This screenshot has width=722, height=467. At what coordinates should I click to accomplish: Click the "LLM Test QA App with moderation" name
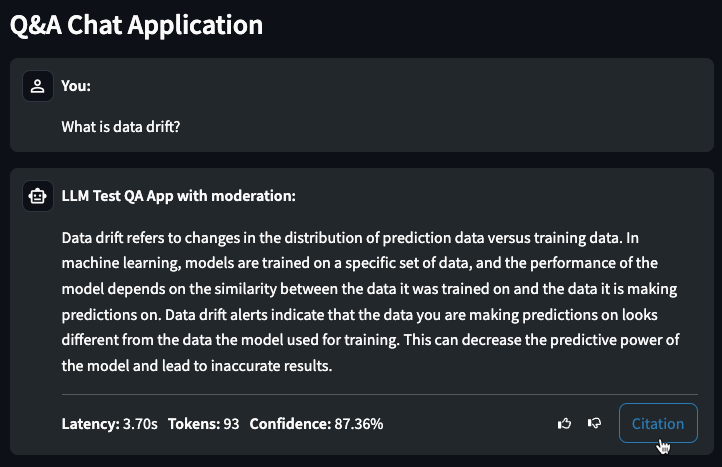point(178,196)
